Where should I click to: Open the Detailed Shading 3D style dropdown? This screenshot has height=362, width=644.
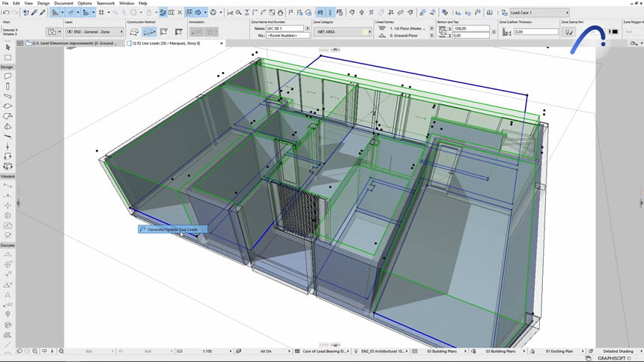(x=618, y=352)
